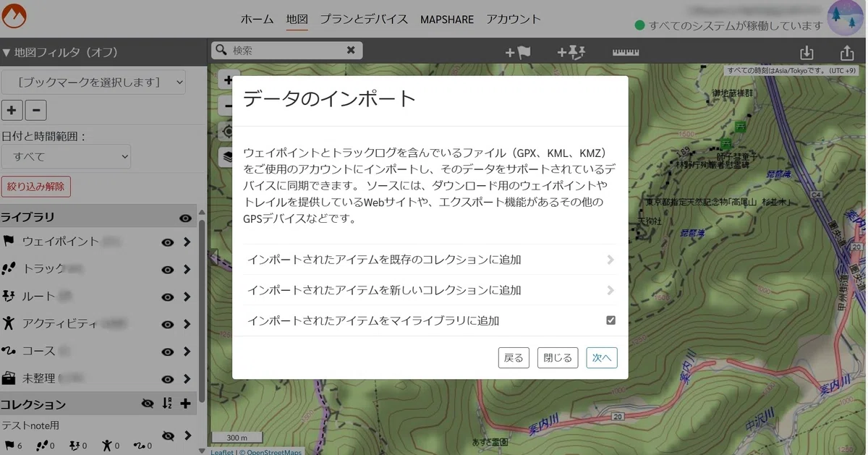This screenshot has width=868, height=455.
Task: Open プランとデバイス tab
Action: pos(364,20)
